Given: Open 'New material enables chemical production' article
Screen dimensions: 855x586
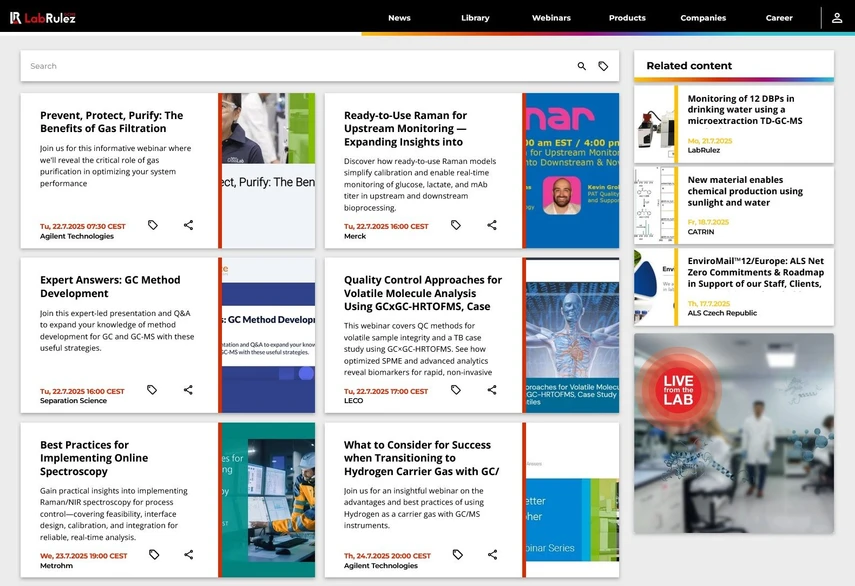Looking at the screenshot, I should pos(745,191).
